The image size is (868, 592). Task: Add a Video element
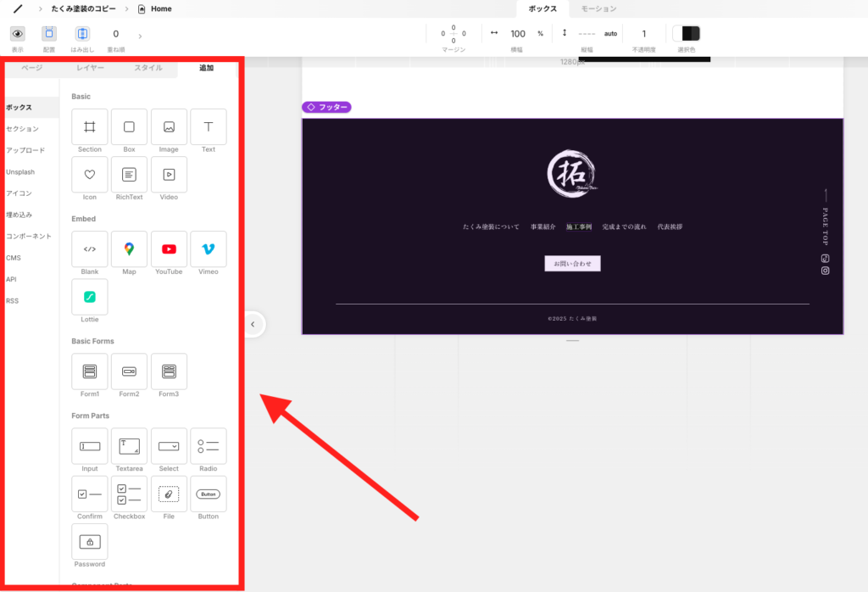pos(169,175)
